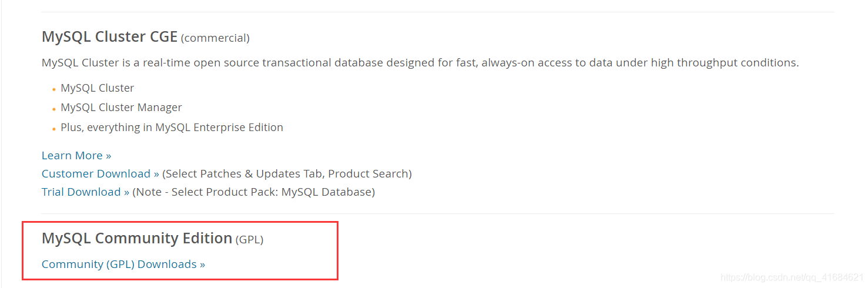This screenshot has width=868, height=288.
Task: Click the orange bullet beside MySQL Cluster
Action: click(53, 90)
